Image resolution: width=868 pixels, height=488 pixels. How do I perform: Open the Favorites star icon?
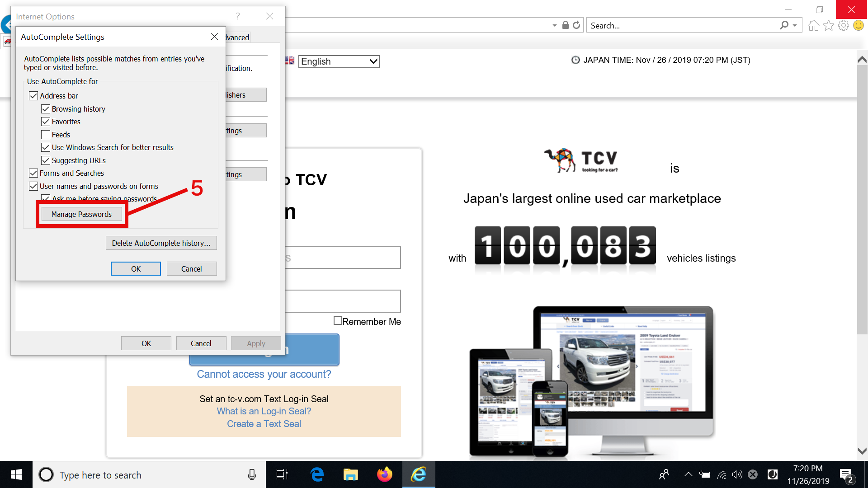(828, 26)
